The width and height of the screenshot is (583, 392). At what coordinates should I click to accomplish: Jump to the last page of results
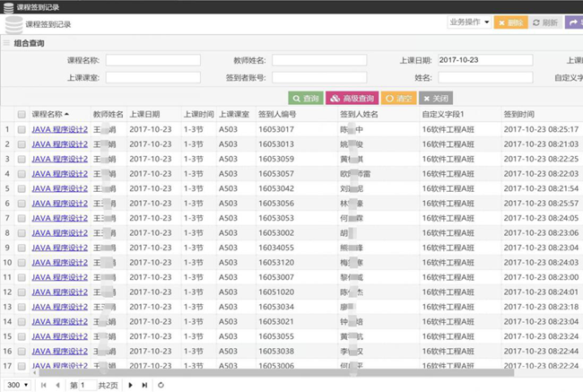point(143,385)
